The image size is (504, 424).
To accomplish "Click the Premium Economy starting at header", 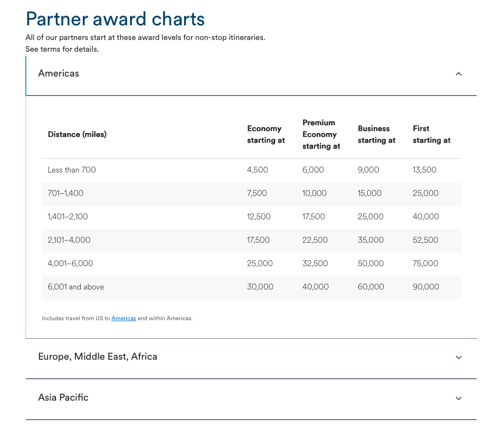I will click(x=321, y=135).
